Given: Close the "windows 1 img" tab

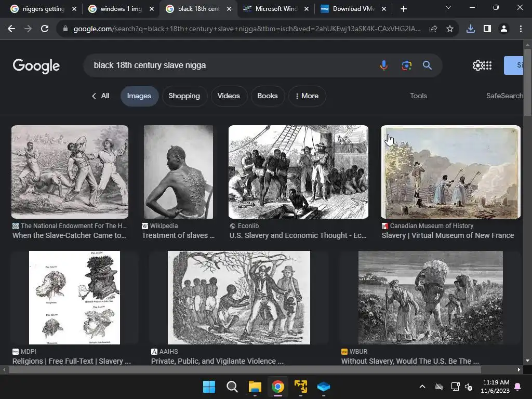Looking at the screenshot, I should coord(152,9).
